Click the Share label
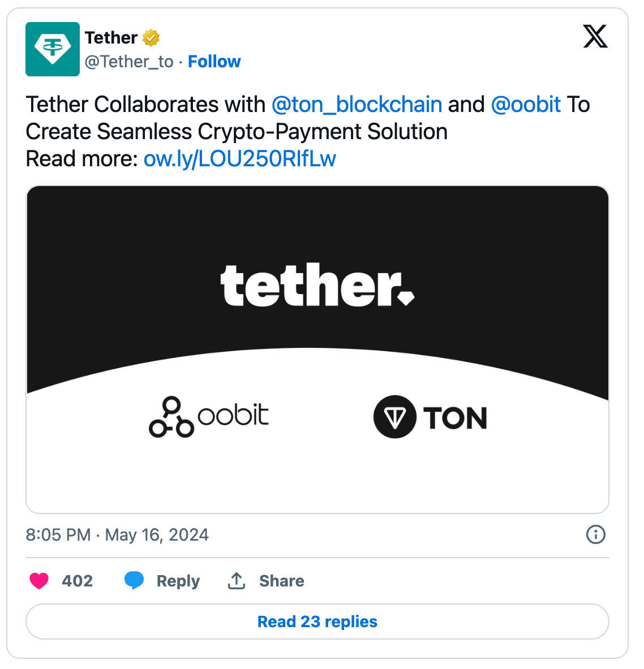Image resolution: width=644 pixels, height=669 pixels. pos(282,581)
